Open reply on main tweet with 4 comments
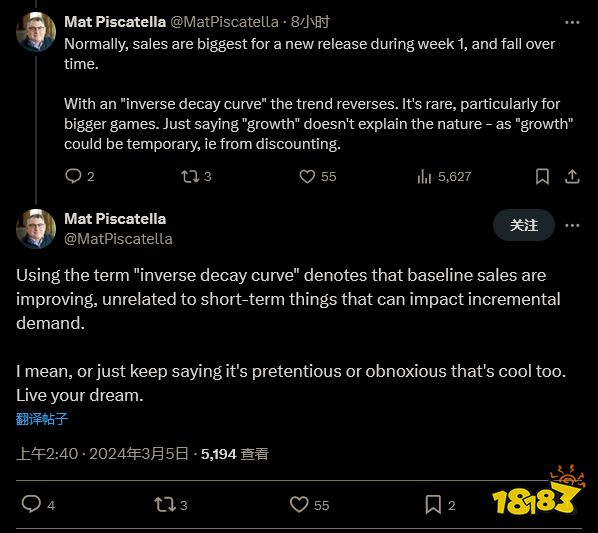 point(38,505)
